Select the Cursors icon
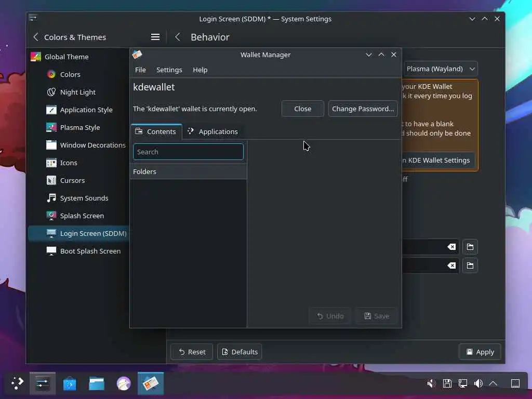Image resolution: width=532 pixels, height=399 pixels. [51, 180]
